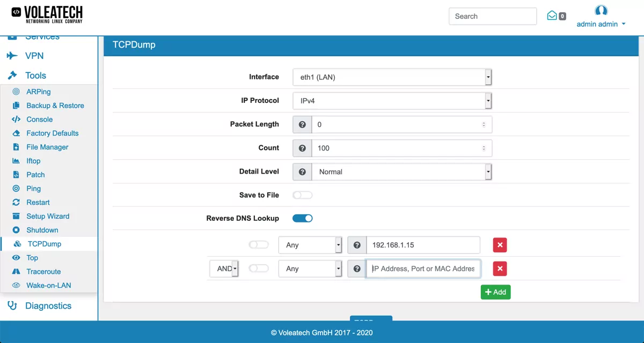Open the Interface eth1 (LAN) dropdown
Screen dimensions: 644x343
tap(392, 77)
